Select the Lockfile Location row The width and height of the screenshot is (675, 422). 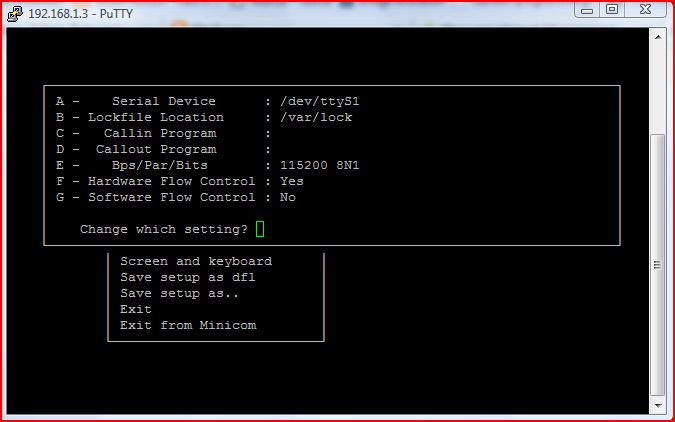click(x=204, y=117)
